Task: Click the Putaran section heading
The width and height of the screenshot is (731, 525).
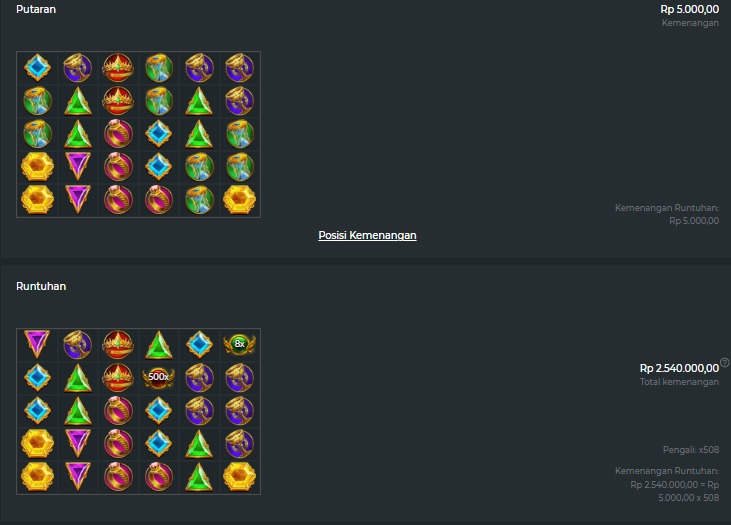Action: pos(36,9)
